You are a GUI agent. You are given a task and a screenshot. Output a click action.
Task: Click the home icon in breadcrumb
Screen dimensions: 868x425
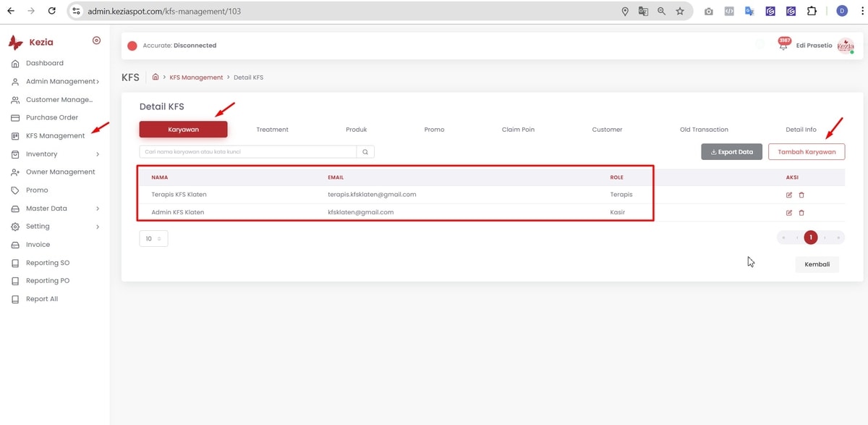pos(156,77)
